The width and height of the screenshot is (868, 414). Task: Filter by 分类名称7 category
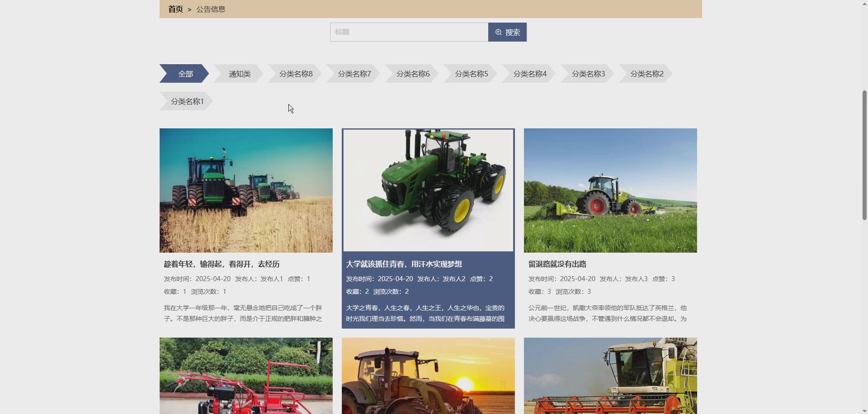355,73
